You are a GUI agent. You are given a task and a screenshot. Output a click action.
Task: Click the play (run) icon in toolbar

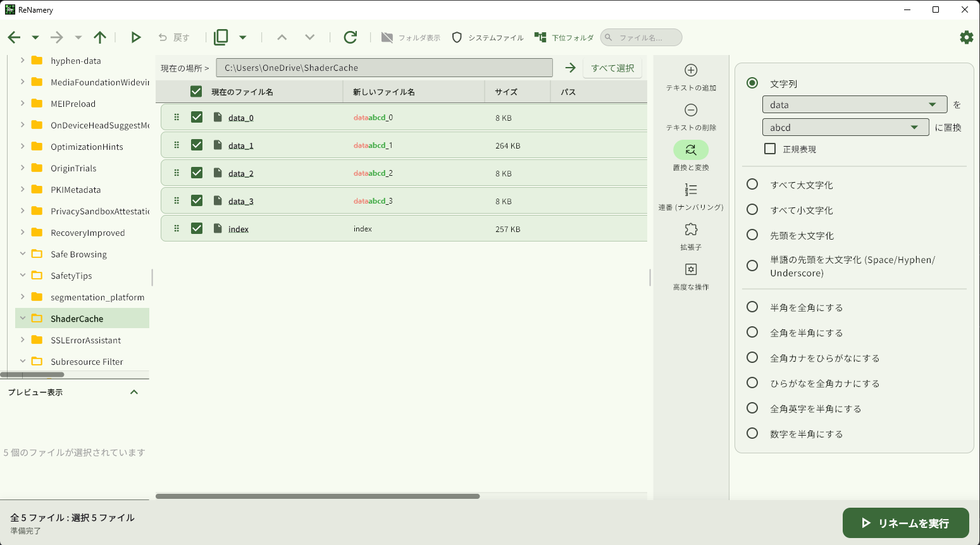(x=135, y=37)
